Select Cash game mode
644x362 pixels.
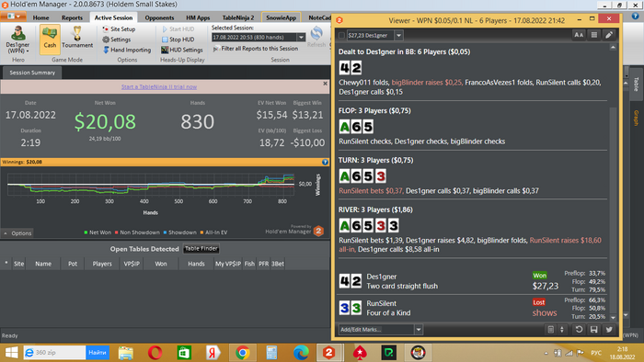click(x=50, y=40)
